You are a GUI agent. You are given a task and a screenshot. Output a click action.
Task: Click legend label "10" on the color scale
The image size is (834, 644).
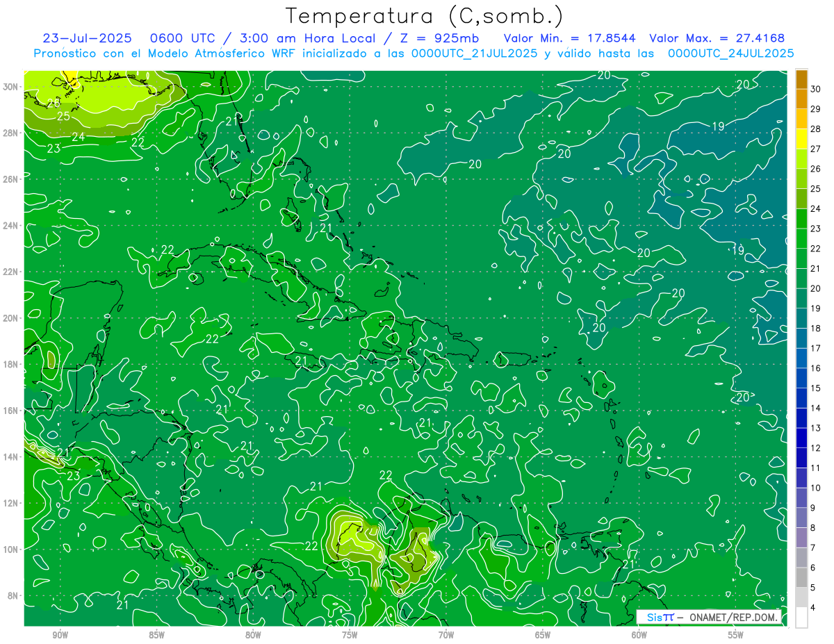[815, 488]
